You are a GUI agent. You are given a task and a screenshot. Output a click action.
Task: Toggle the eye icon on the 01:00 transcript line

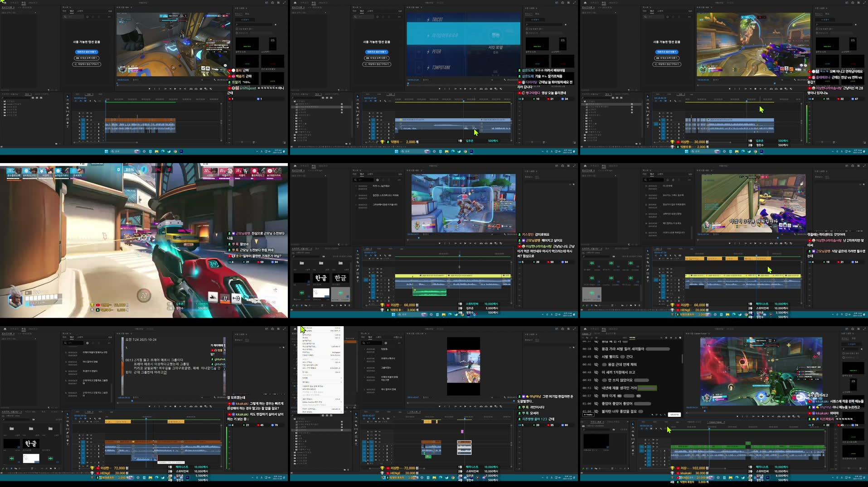[596, 403]
